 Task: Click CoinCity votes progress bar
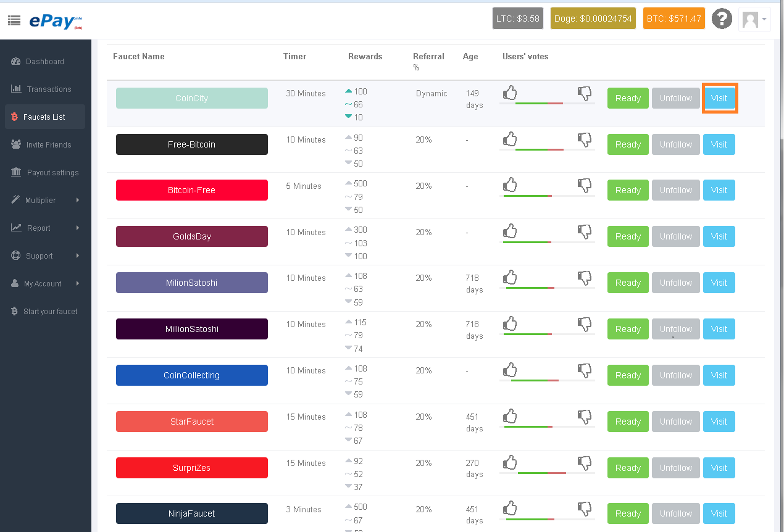pos(547,103)
